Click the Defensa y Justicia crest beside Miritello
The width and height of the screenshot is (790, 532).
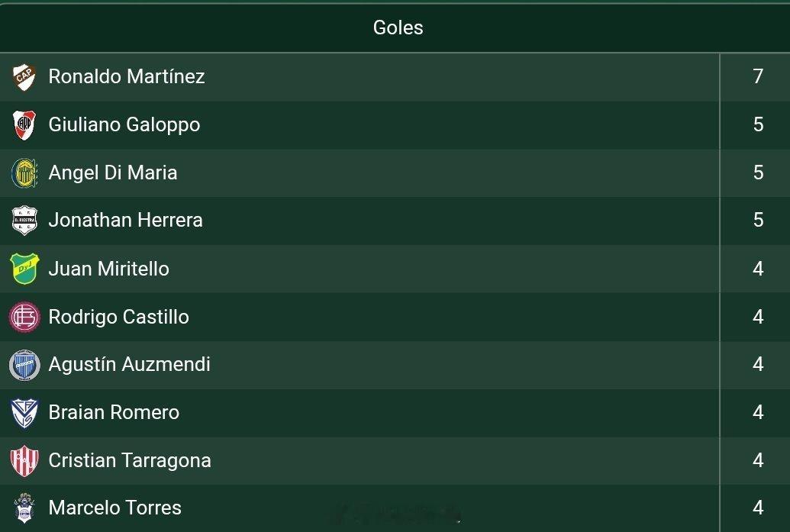24,269
